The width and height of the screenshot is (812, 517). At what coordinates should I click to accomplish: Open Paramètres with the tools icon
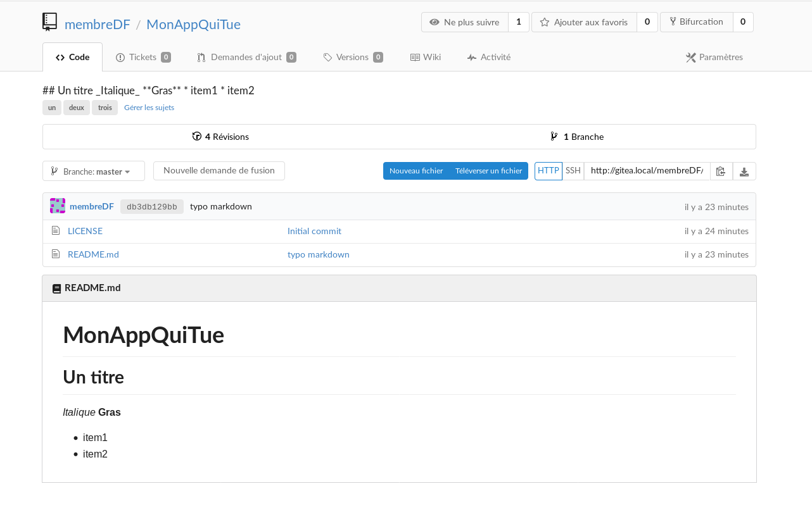coord(691,58)
